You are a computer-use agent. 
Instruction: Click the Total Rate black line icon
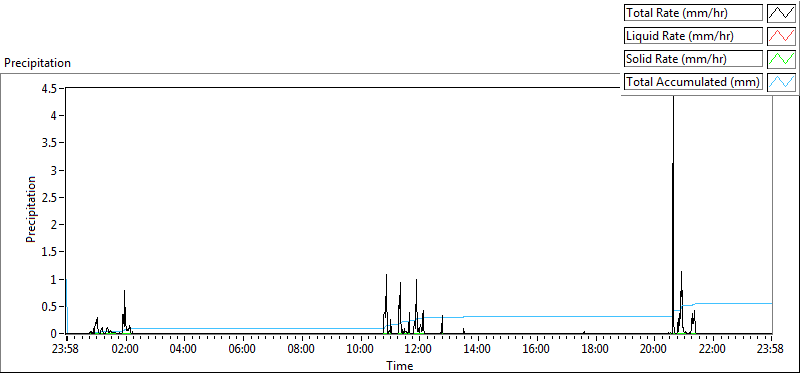click(782, 13)
